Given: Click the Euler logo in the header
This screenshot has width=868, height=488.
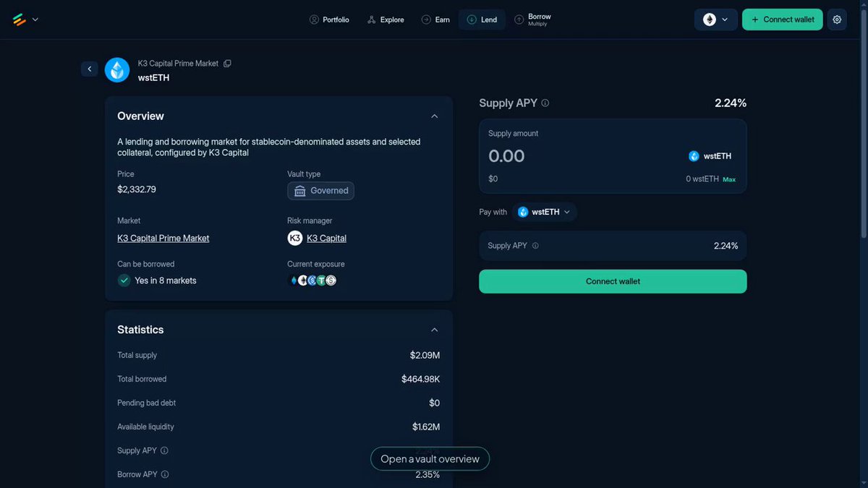Looking at the screenshot, I should [x=20, y=20].
